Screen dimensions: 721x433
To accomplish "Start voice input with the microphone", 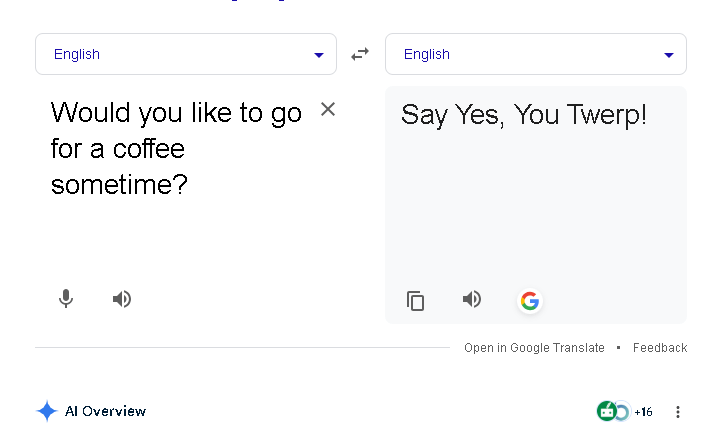I will (66, 299).
